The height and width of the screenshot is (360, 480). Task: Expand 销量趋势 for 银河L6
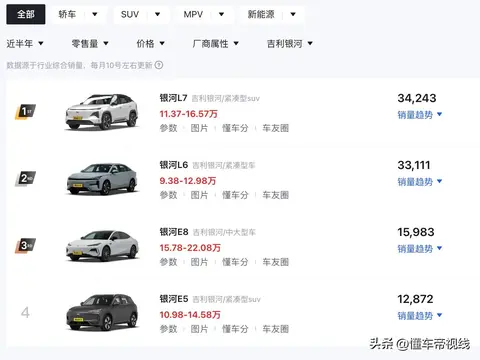[x=420, y=182]
